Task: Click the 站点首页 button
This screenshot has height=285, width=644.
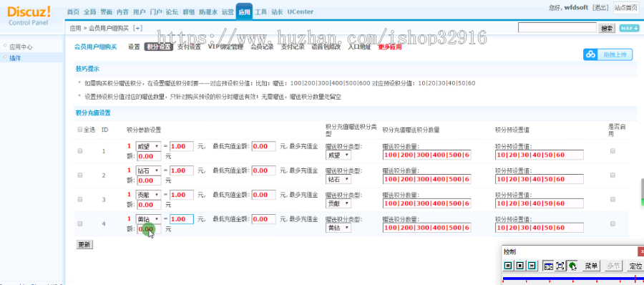Action: (x=626, y=7)
